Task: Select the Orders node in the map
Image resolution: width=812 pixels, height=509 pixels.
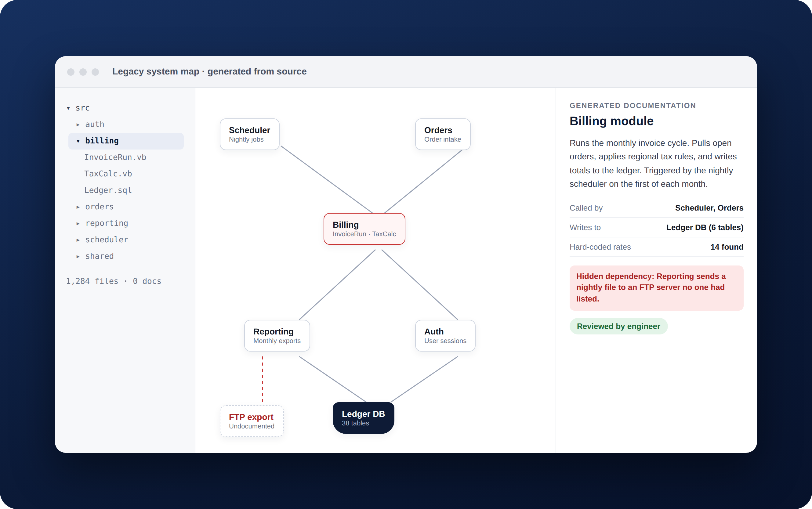Action: (x=443, y=134)
